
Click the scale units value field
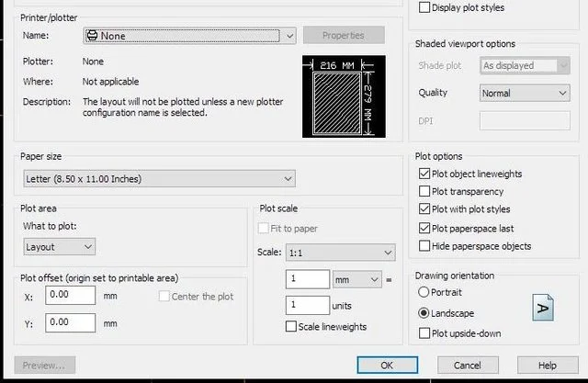click(308, 305)
